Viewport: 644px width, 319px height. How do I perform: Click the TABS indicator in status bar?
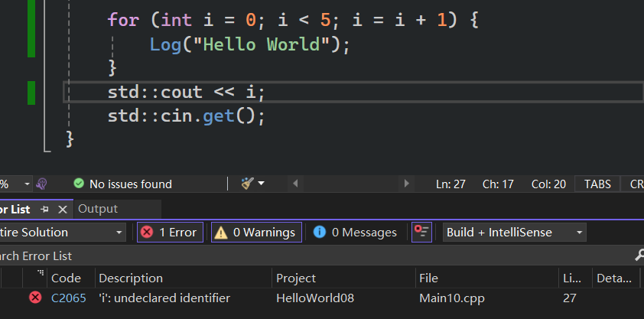point(597,184)
